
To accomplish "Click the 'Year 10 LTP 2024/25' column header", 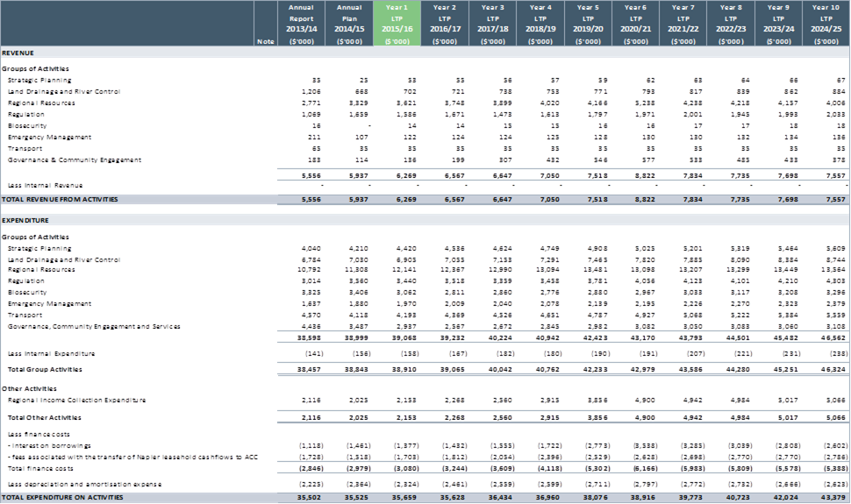I will 826,24.
